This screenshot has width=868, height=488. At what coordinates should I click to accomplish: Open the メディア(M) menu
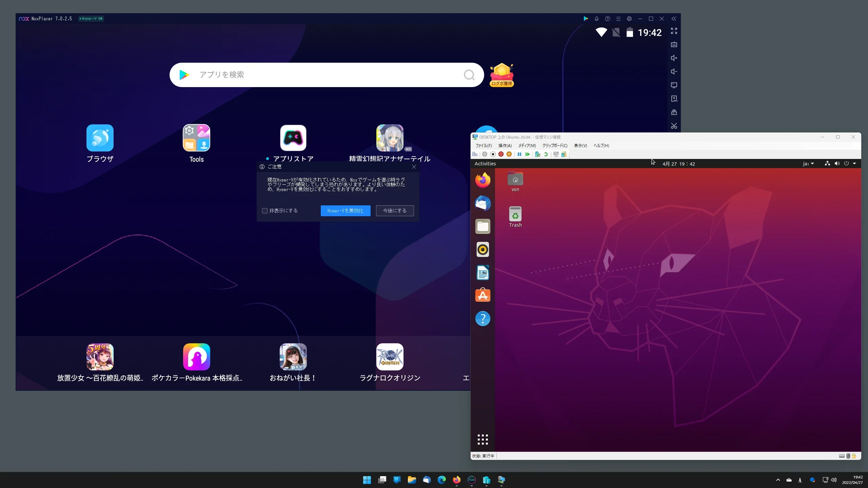(x=527, y=146)
